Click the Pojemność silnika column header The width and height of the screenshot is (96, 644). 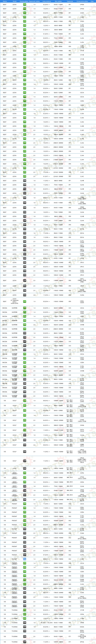coord(34,1)
